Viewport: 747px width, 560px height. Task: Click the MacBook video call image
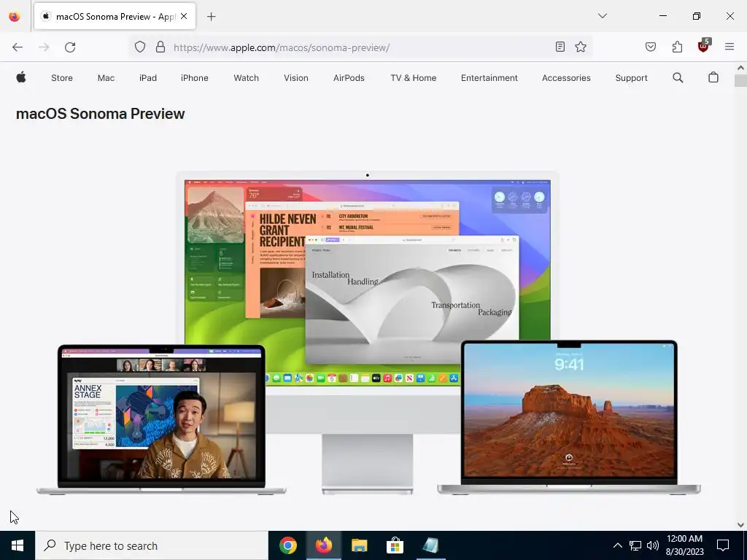(x=161, y=419)
